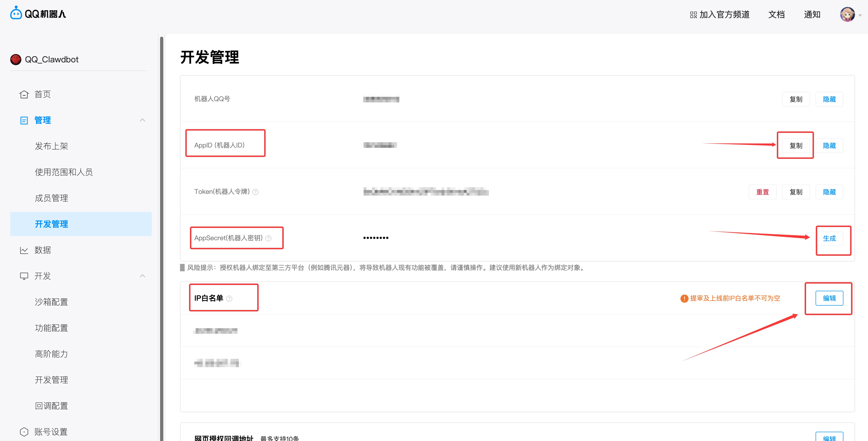
Task: Click IP白名单 help question mark icon
Action: coord(229,298)
